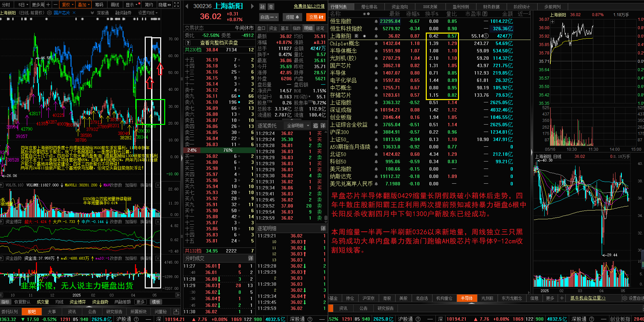The height and width of the screenshot is (322, 644).
Task: Toggle the 均线 indicator
Action: [x=59, y=302]
